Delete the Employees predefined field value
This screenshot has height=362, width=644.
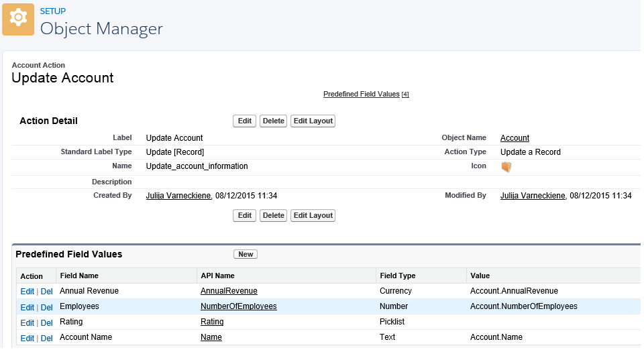coord(46,307)
